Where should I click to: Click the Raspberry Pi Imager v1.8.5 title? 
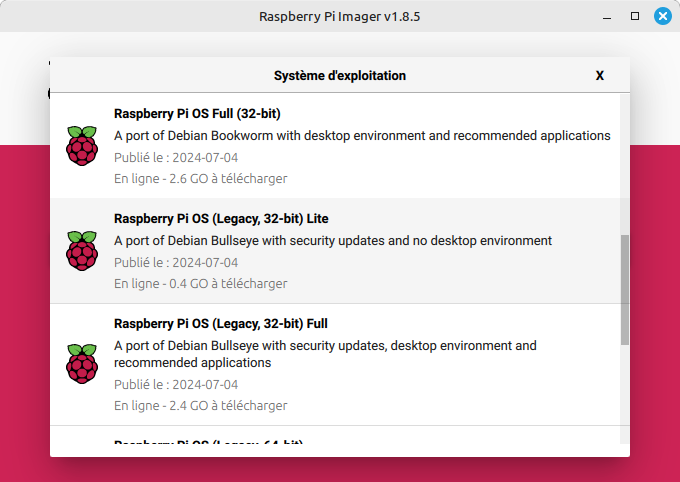coord(340,16)
